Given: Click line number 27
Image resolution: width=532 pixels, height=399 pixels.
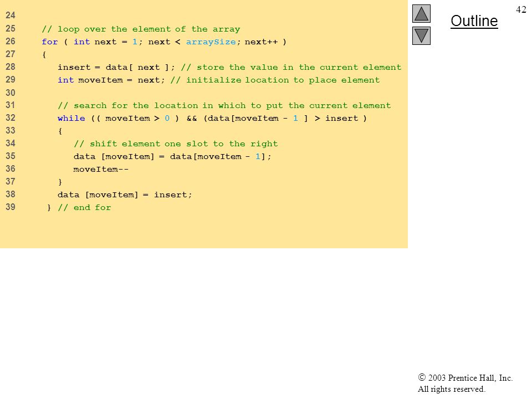Looking at the screenshot, I should click(x=11, y=54).
